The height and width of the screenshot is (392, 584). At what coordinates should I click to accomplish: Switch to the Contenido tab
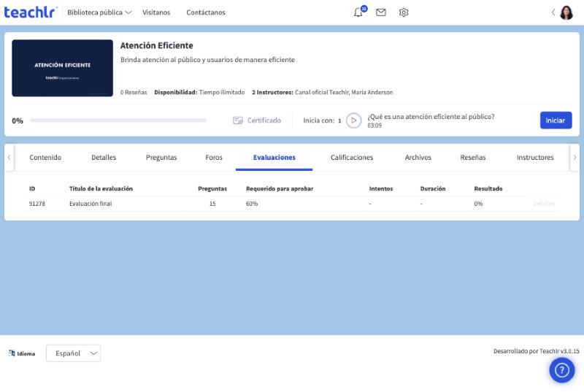click(x=45, y=158)
